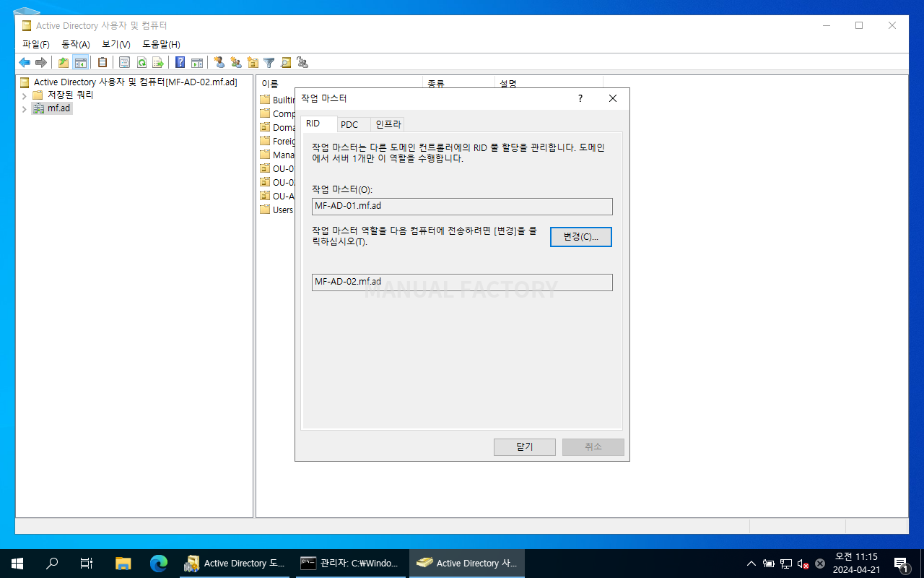Click the 닫기 button
Viewport: 924px width, 578px height.
[525, 447]
